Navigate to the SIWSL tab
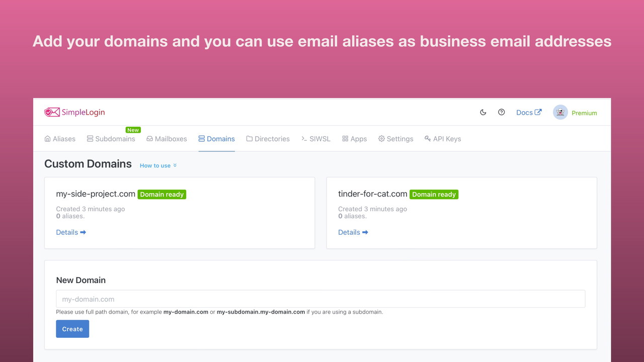Screen dimensions: 644x362 click(316, 139)
